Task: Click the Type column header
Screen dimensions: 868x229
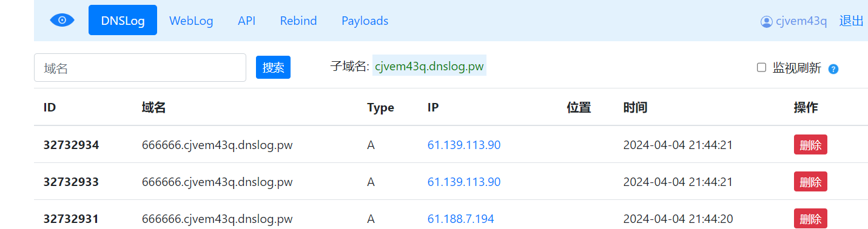Action: (380, 108)
